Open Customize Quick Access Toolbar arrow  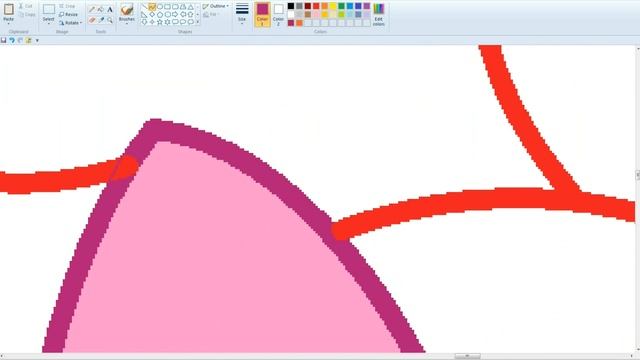click(x=37, y=40)
